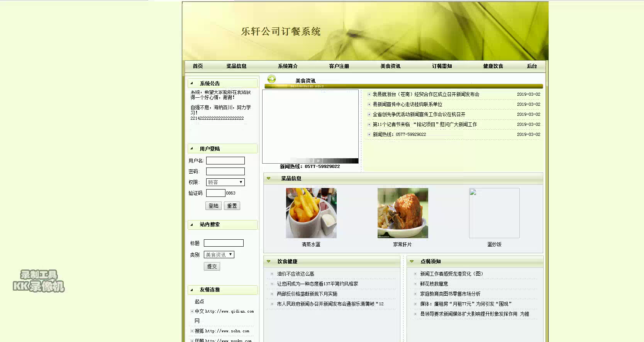Click the 新闻热线 caption under the slideshow
The width and height of the screenshot is (644, 342).
[310, 166]
